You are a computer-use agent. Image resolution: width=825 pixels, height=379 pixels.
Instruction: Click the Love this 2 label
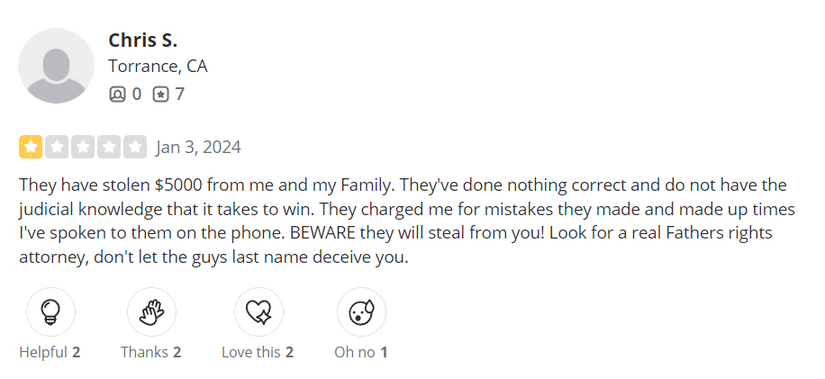point(258,352)
